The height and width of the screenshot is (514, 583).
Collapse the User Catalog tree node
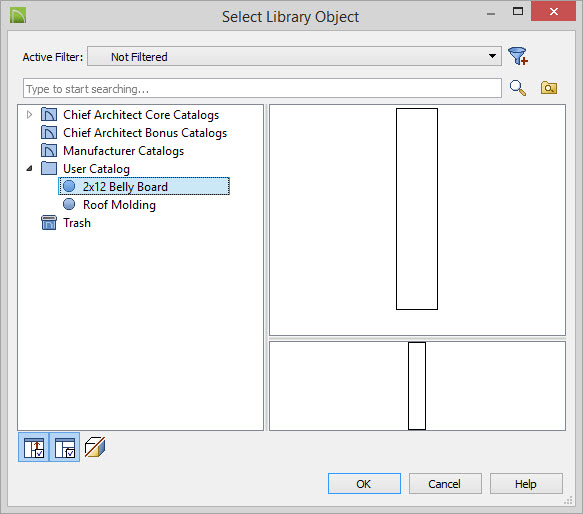coord(29,169)
